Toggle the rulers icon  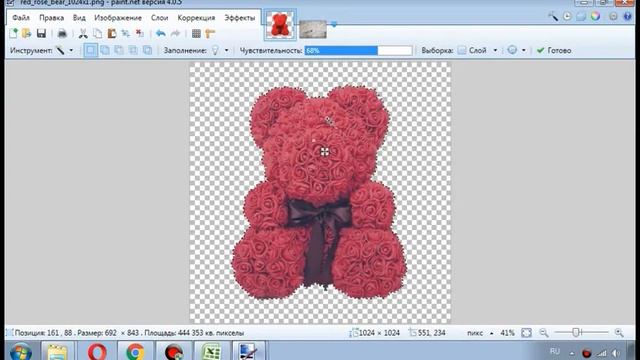coord(210,33)
